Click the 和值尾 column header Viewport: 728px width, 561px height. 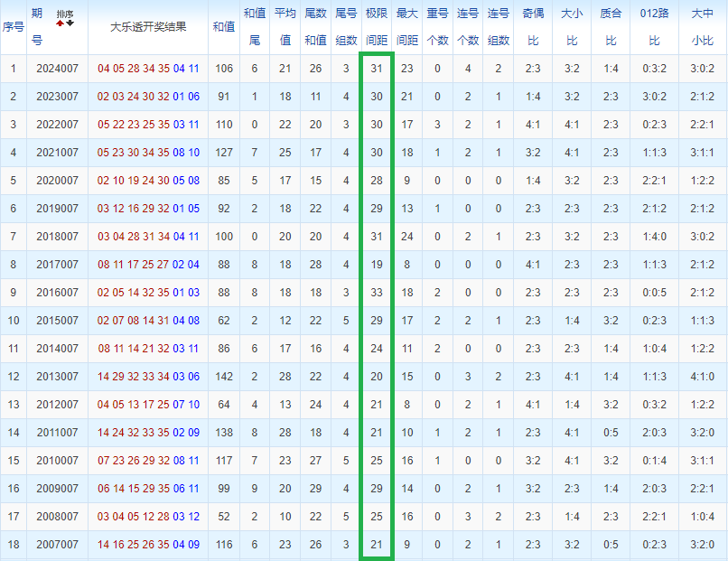tap(255, 27)
